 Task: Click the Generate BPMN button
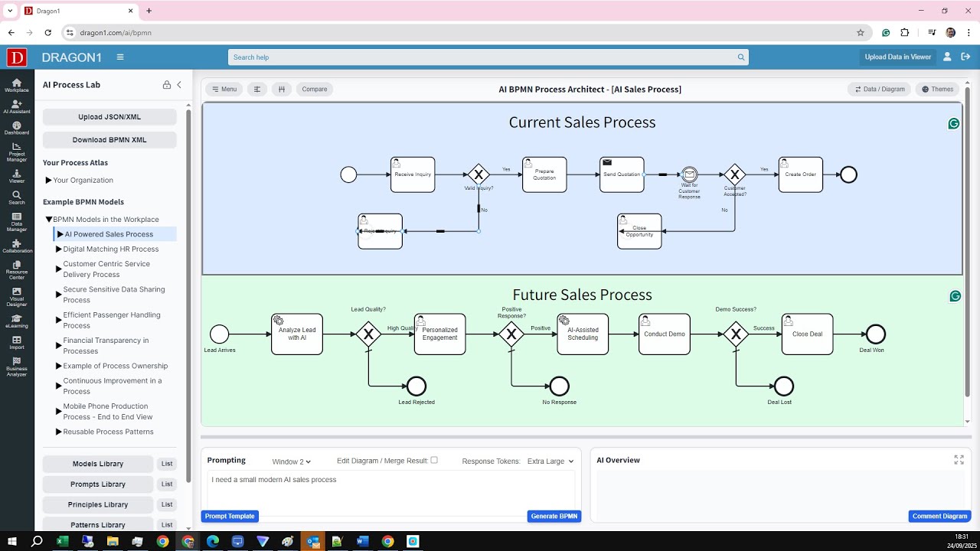coord(554,516)
